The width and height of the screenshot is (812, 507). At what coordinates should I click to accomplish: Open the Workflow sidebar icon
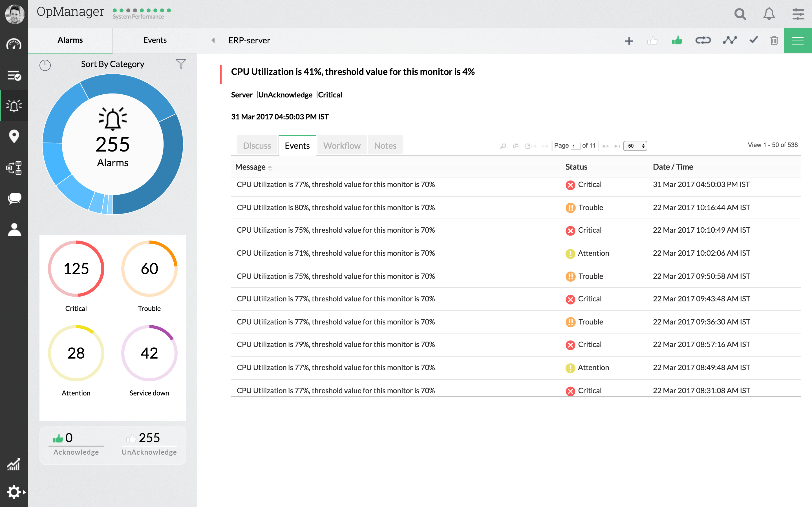(x=14, y=168)
